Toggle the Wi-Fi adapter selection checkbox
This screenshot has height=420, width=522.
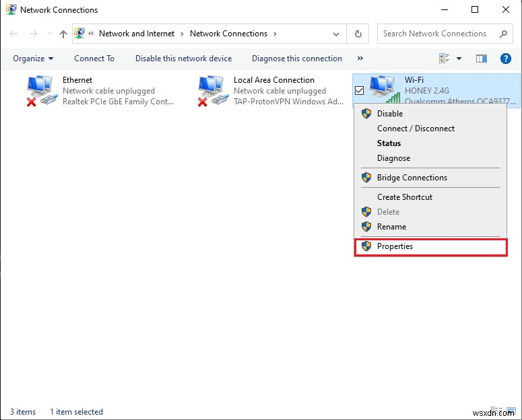[x=359, y=90]
